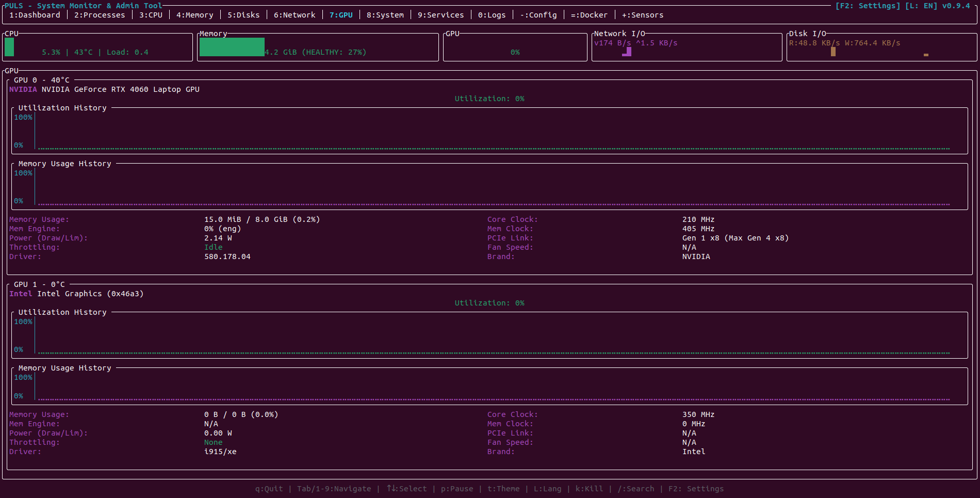Click the CPU usage bar widget
The width and height of the screenshot is (980, 498).
tap(9, 47)
